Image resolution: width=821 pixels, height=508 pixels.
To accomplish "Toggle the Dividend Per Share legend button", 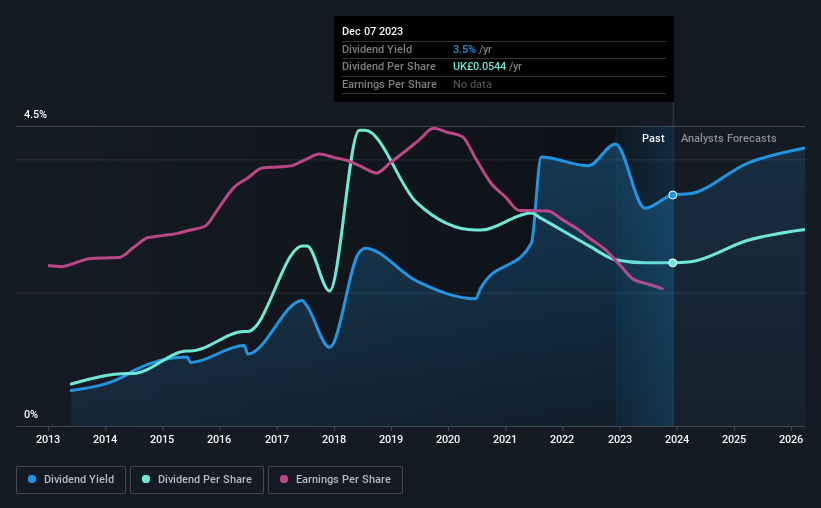I will [197, 480].
